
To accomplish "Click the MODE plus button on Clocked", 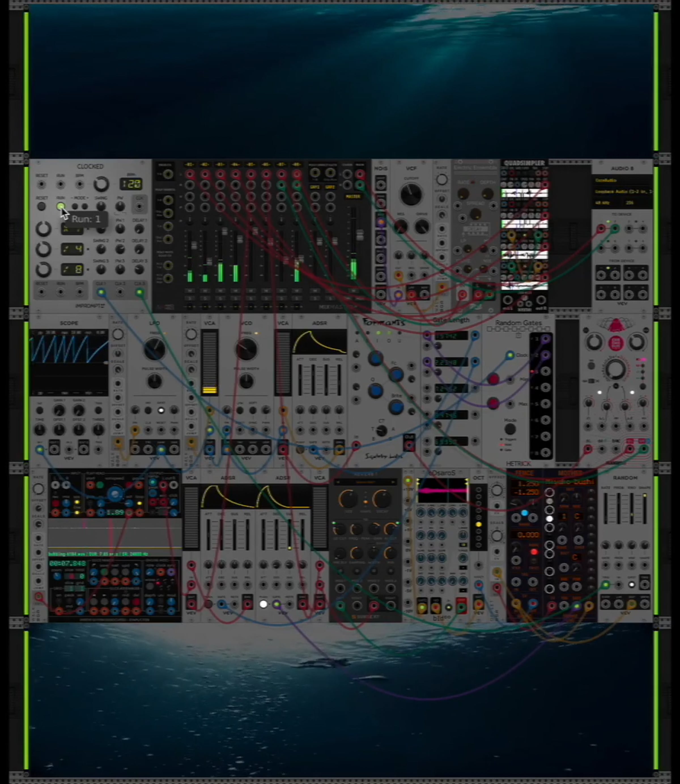I will coord(85,207).
